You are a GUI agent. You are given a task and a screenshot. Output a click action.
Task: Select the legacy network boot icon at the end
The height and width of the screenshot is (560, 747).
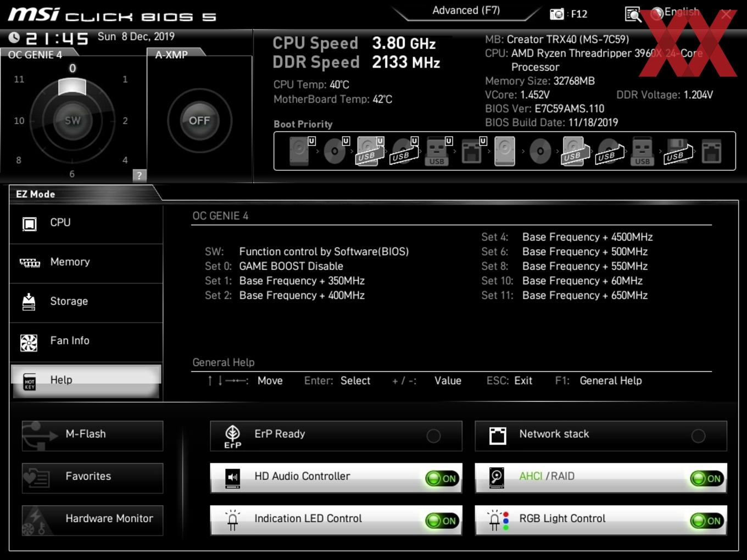click(x=711, y=151)
